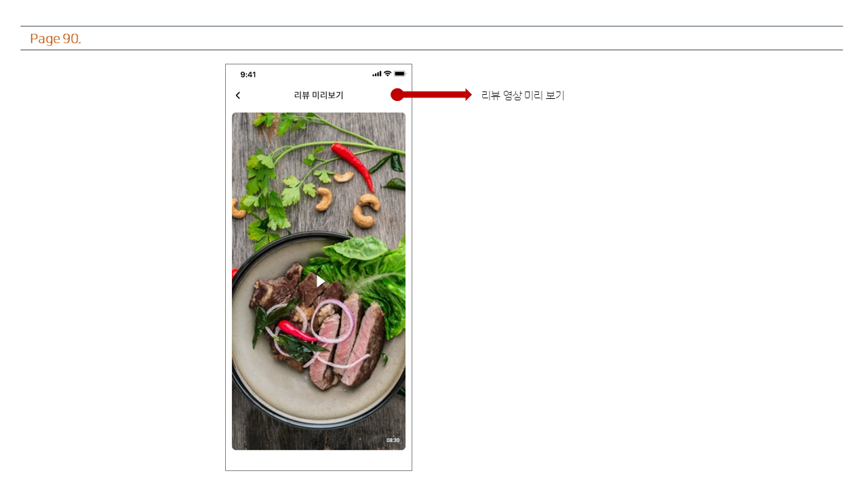This screenshot has width=868, height=488.
Task: Click the 리뷰 영상 미리 보기 annotation text
Action: pos(523,96)
